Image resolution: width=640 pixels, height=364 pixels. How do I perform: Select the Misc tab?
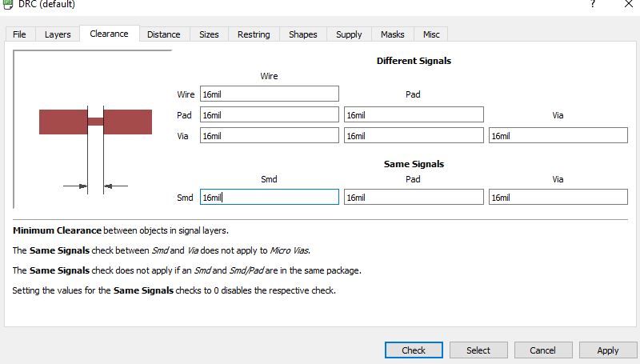click(x=431, y=34)
